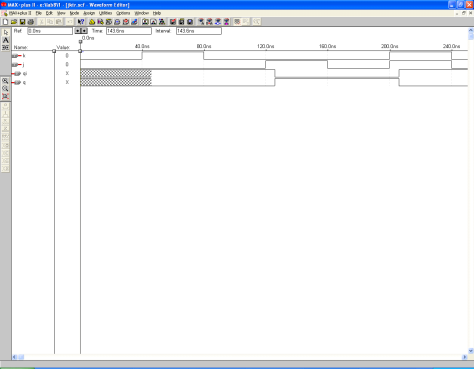Click the time reference marker handle at 0.0ns

click(x=80, y=42)
